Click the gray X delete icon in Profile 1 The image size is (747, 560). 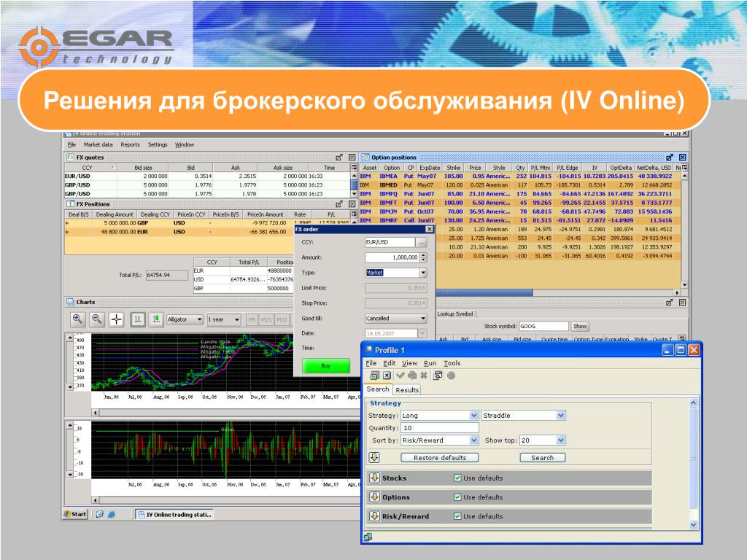(x=424, y=376)
